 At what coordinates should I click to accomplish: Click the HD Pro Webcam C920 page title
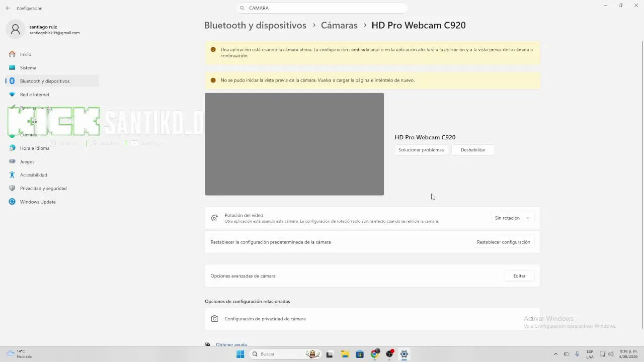click(419, 25)
